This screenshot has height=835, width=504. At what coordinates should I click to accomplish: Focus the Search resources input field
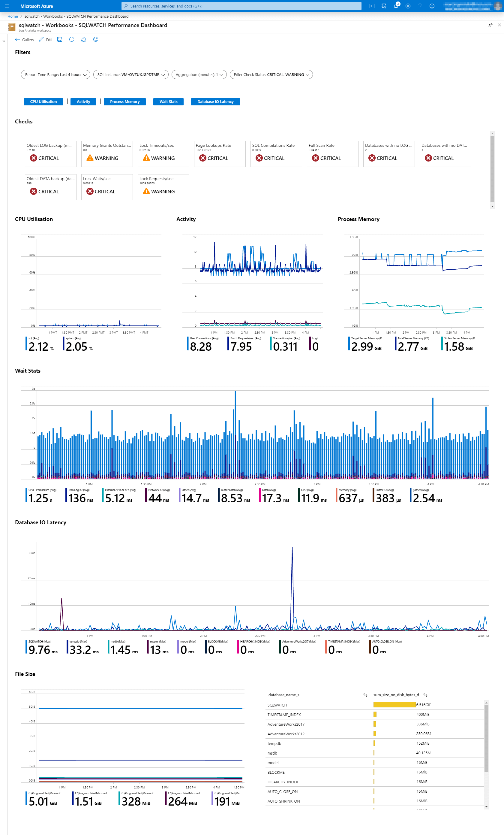(241, 6)
